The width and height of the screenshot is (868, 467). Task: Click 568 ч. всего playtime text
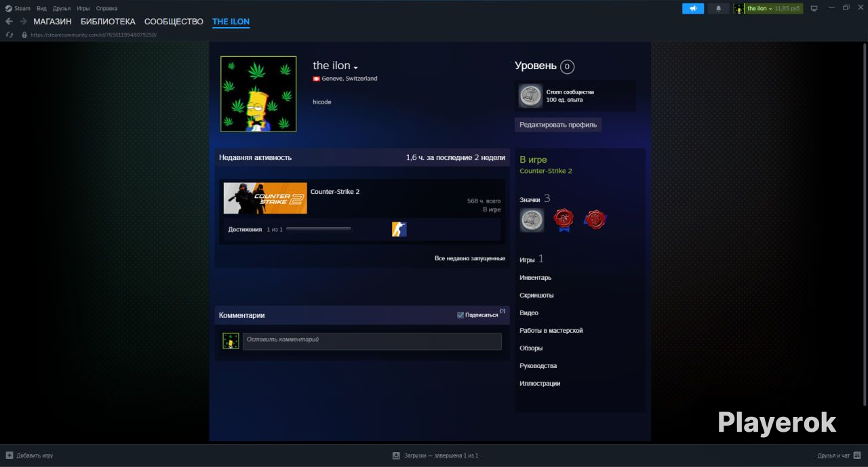pyautogui.click(x=484, y=201)
